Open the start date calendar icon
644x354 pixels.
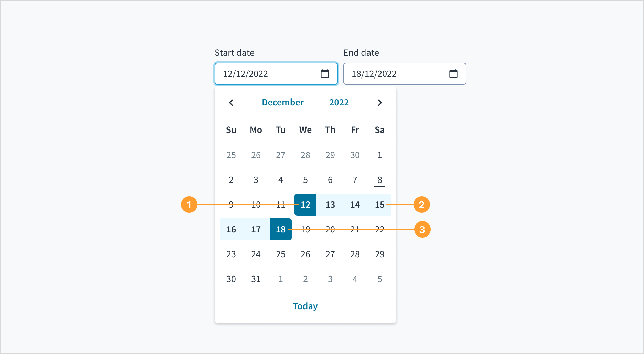pos(325,74)
